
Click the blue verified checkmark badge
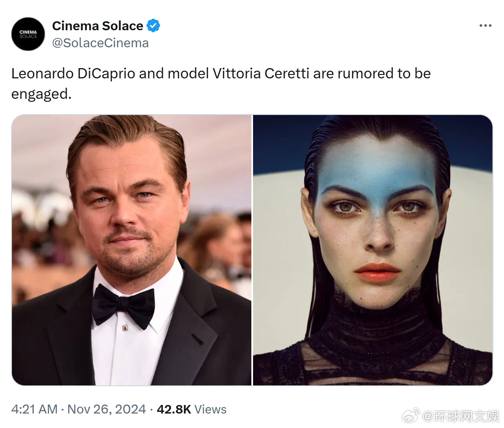click(x=153, y=26)
